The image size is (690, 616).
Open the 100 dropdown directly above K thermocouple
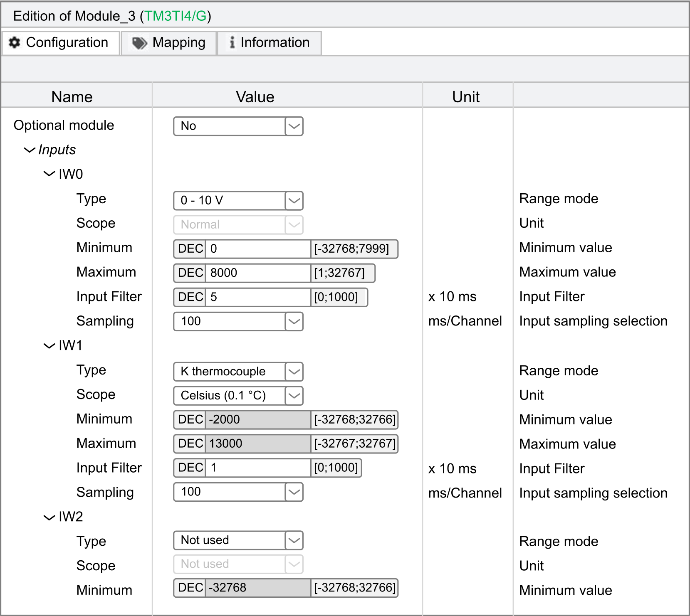point(238,321)
